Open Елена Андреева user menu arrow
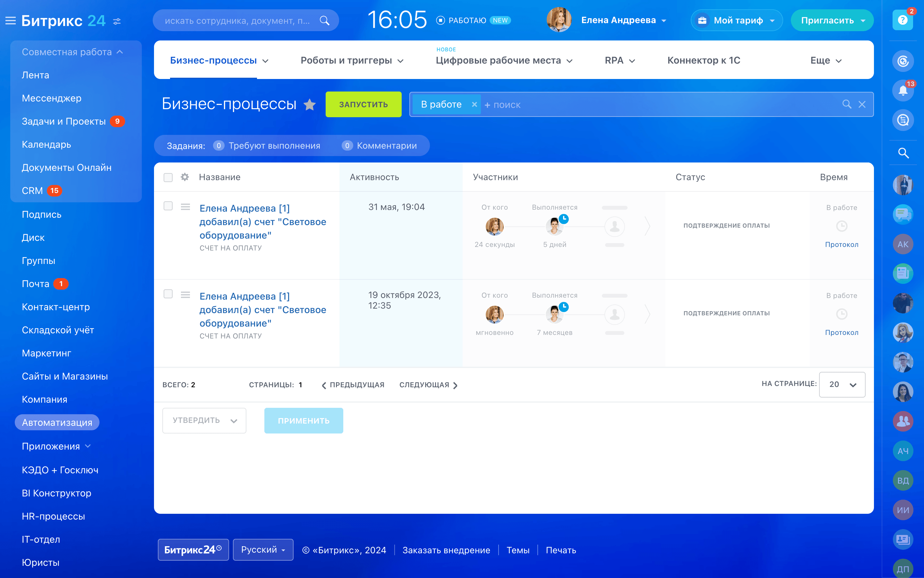This screenshot has height=578, width=924. (664, 21)
